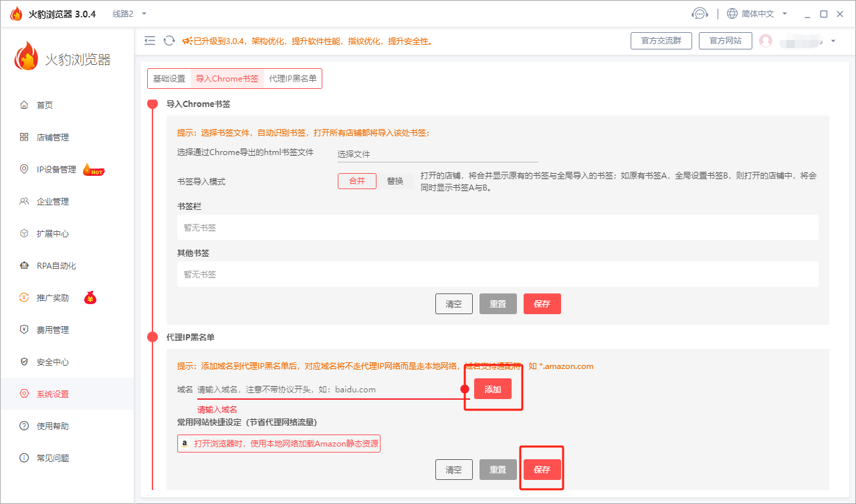
Task: Switch to 基础设置 tab
Action: [x=169, y=79]
